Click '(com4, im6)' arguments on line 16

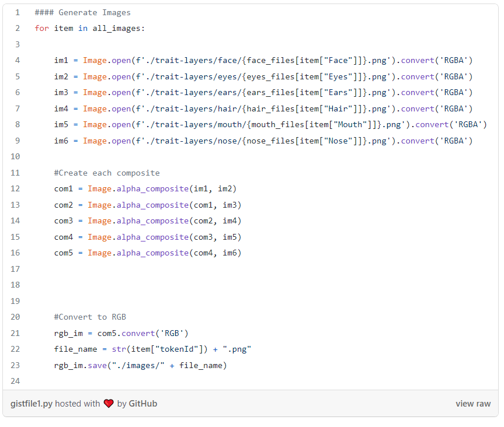(215, 253)
